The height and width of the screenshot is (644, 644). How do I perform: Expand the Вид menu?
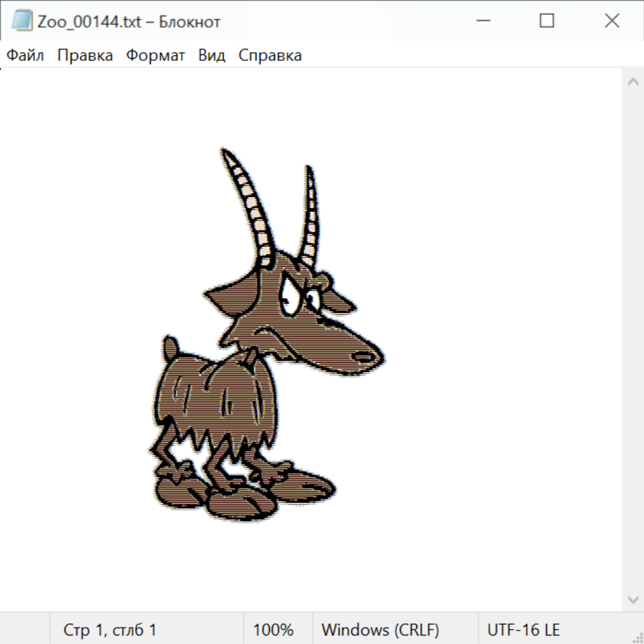coord(211,56)
